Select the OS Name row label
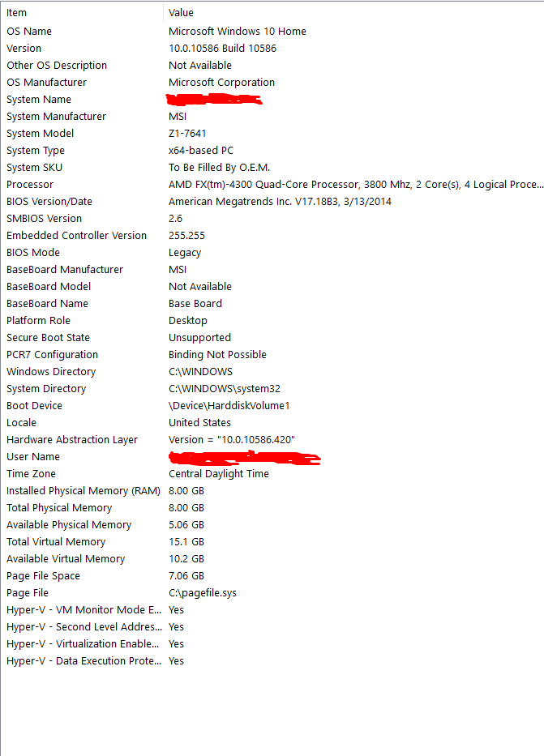Screen dimensions: 544x756 pos(29,32)
